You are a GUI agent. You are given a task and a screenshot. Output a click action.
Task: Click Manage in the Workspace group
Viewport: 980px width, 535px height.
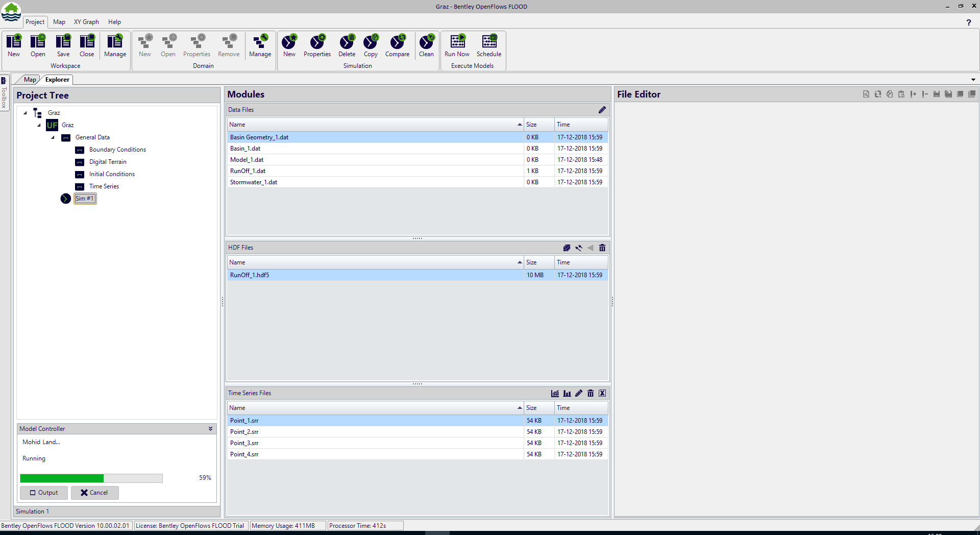tap(115, 45)
